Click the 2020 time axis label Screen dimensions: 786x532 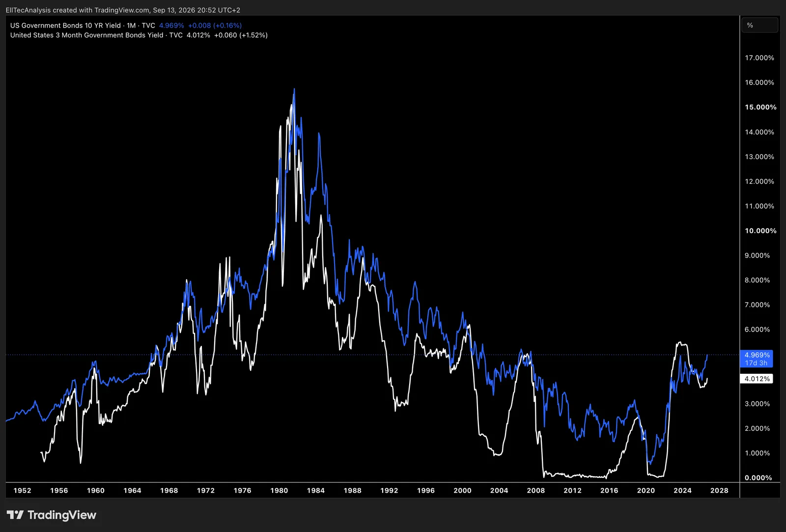(646, 491)
